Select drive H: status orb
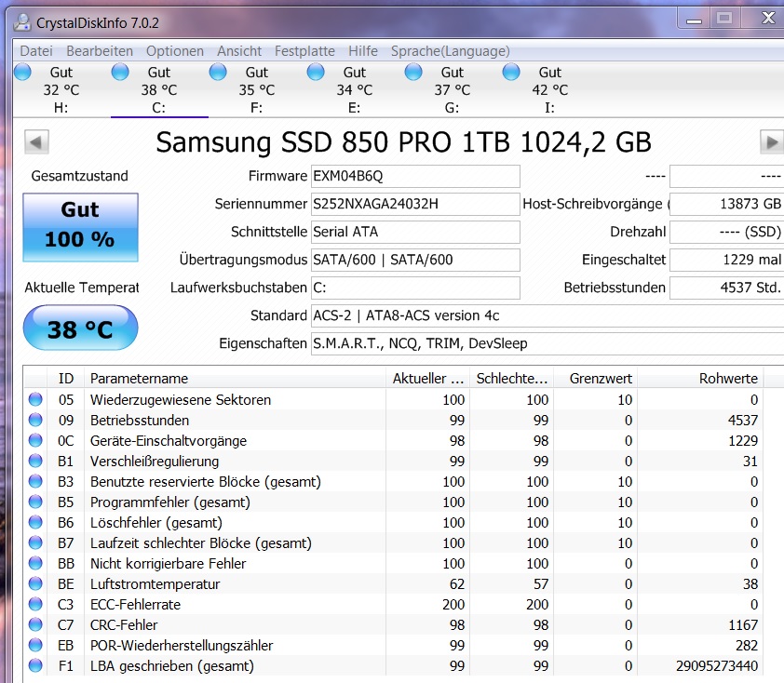784x683 pixels. click(22, 72)
